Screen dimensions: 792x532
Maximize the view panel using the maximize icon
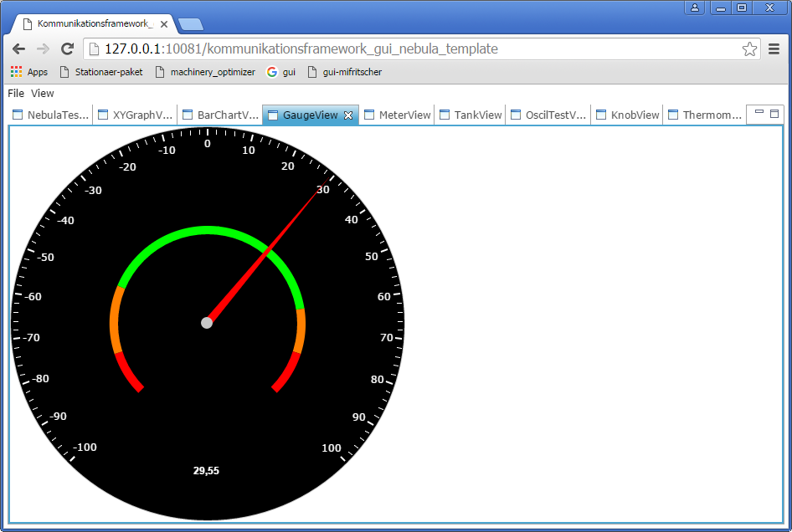tap(774, 113)
